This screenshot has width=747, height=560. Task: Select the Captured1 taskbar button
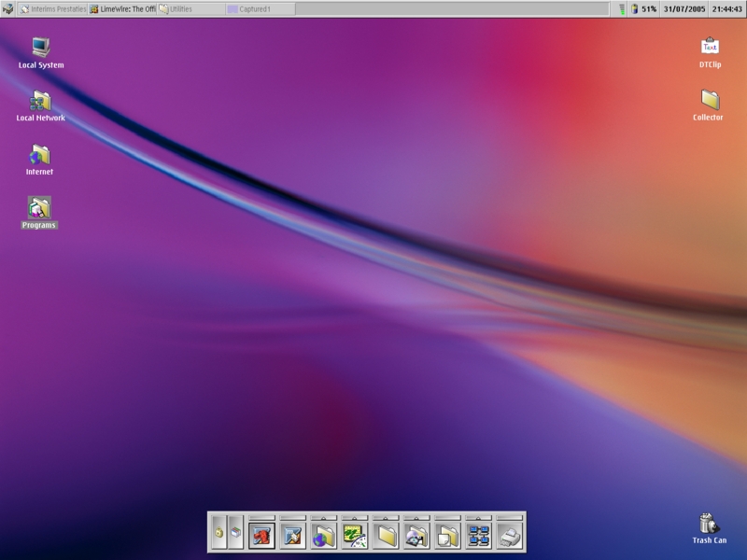261,8
